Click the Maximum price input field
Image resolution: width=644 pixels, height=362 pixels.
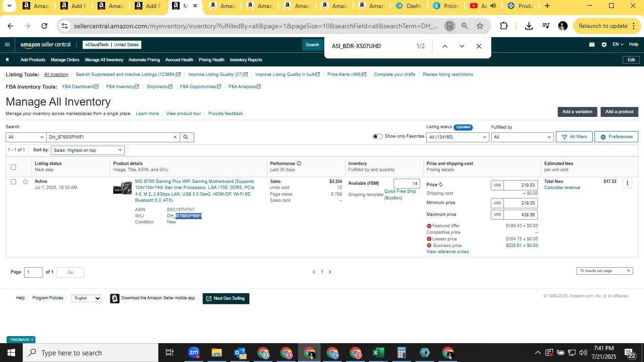520,214
